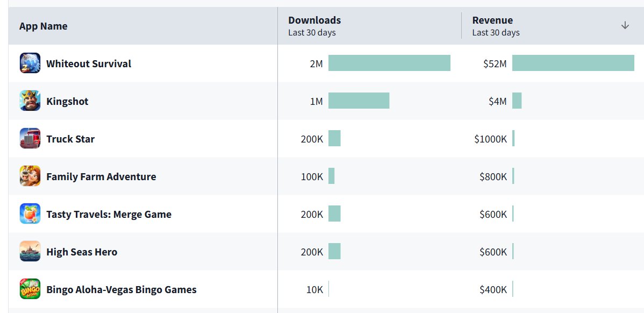The image size is (644, 313).
Task: Open the Whiteout Survival app link
Action: (x=89, y=63)
